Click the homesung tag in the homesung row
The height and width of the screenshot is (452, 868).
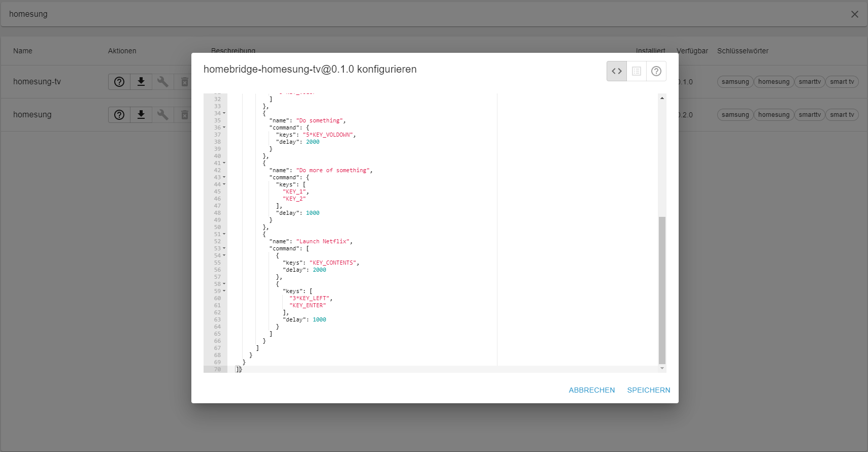774,115
